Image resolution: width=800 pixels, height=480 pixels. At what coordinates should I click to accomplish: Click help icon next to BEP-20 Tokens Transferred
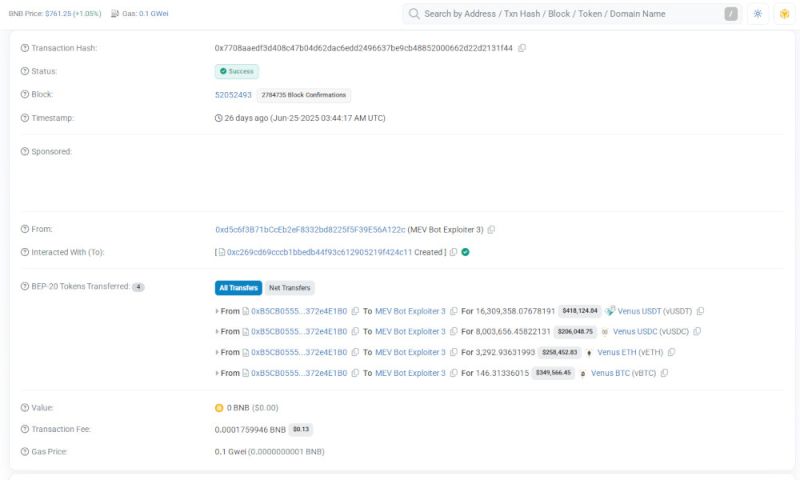24,286
